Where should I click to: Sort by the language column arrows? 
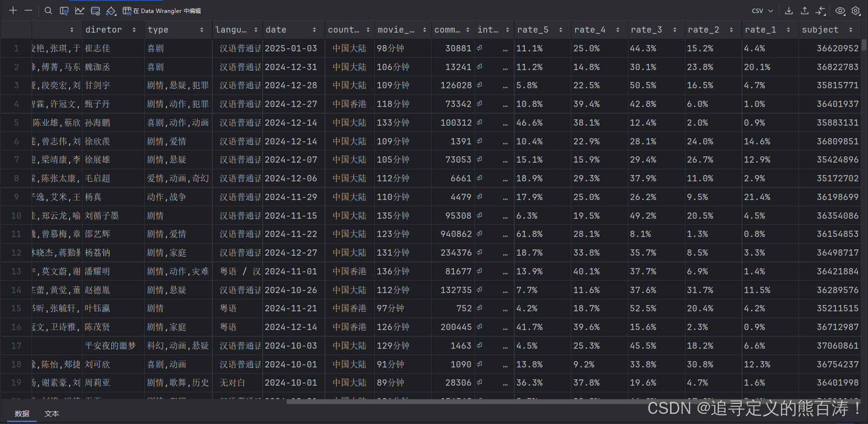pyautogui.click(x=256, y=30)
